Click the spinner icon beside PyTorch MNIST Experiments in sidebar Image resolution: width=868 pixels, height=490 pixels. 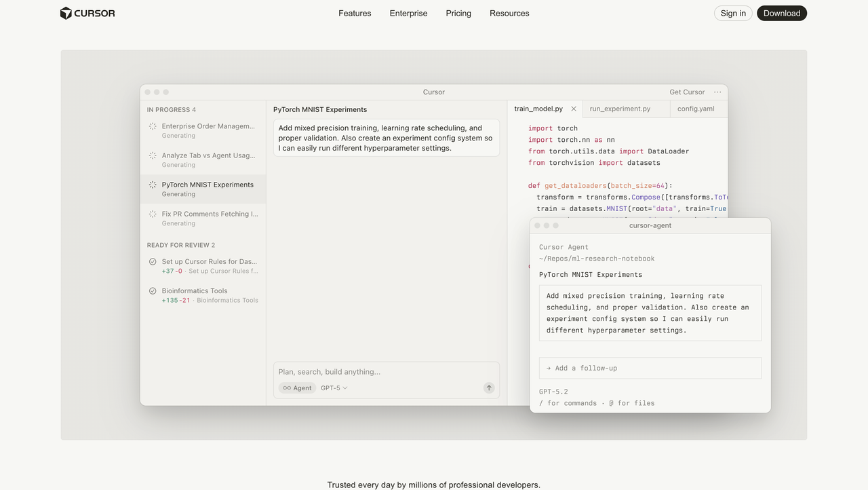(x=153, y=185)
